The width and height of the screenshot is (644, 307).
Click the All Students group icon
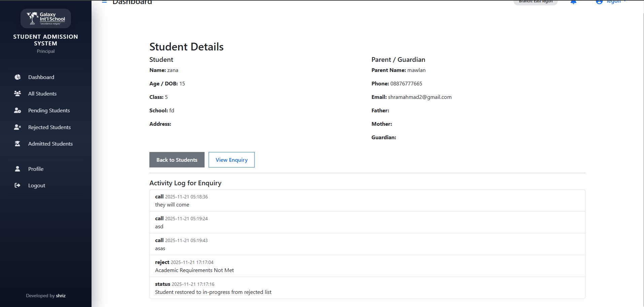[17, 93]
